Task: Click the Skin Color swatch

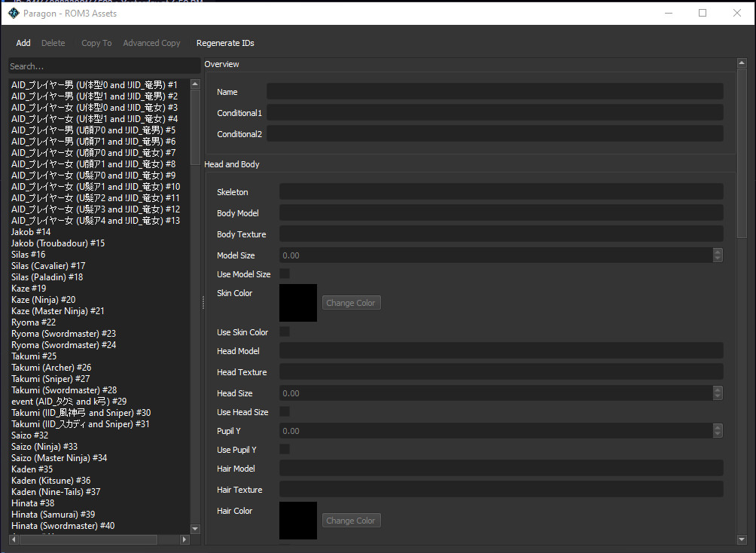Action: 298,303
